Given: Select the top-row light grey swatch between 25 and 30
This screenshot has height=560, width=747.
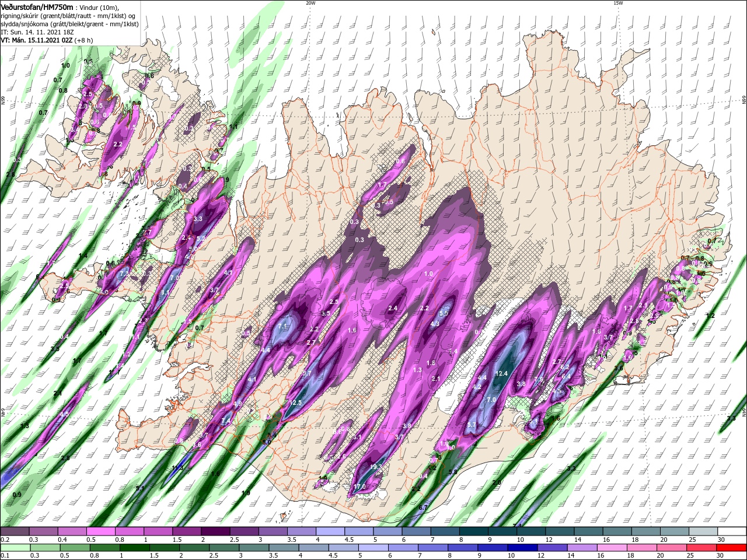Looking at the screenshot, I should tap(704, 531).
